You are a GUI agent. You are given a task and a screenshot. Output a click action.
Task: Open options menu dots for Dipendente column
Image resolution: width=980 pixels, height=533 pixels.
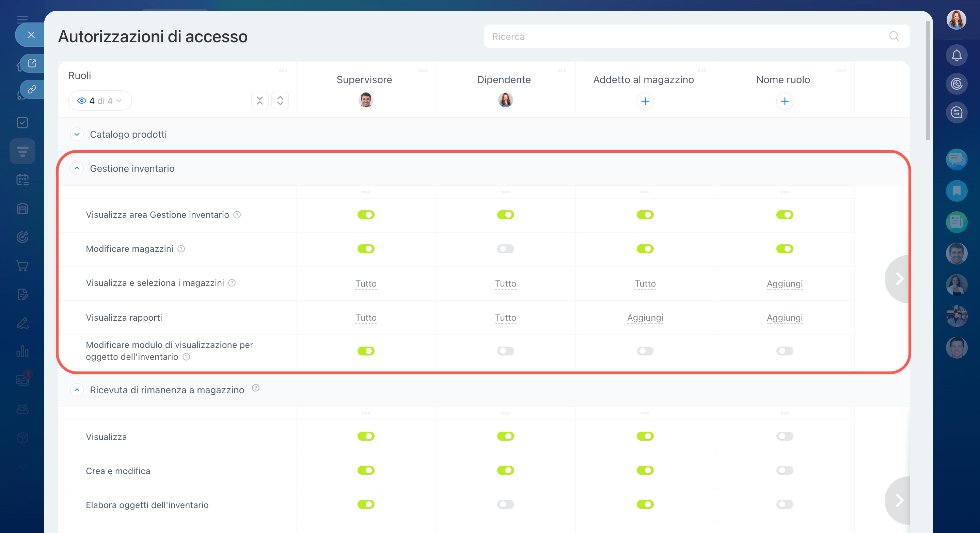[x=562, y=71]
